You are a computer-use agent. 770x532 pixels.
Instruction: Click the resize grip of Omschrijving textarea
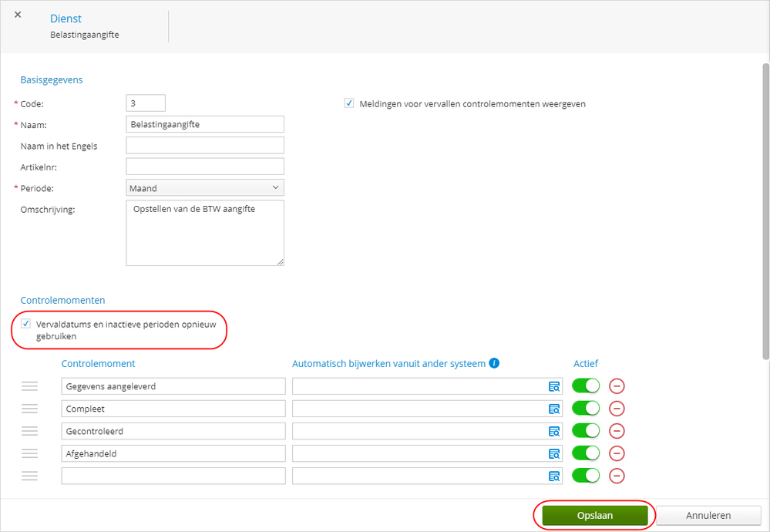pos(280,262)
